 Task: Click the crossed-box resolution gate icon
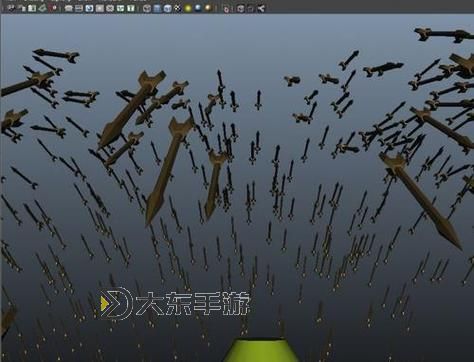pyautogui.click(x=110, y=8)
